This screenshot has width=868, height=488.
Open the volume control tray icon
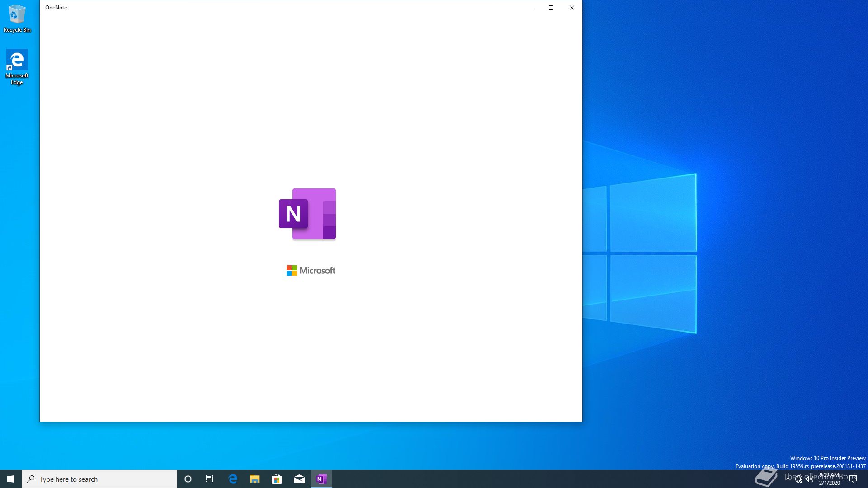810,479
